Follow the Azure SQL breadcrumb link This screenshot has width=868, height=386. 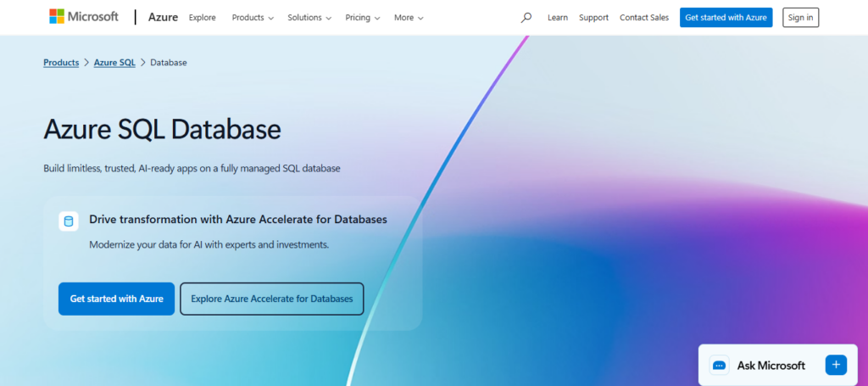tap(114, 63)
